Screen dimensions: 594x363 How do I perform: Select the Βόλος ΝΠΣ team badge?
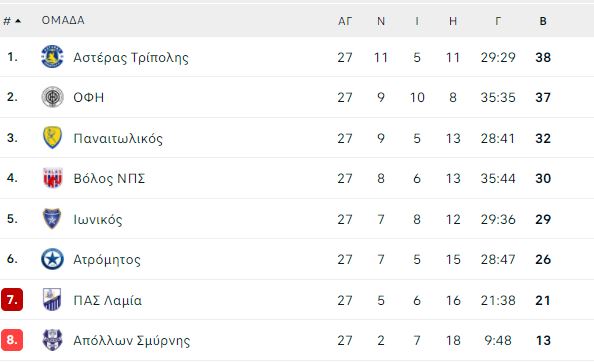(52, 178)
